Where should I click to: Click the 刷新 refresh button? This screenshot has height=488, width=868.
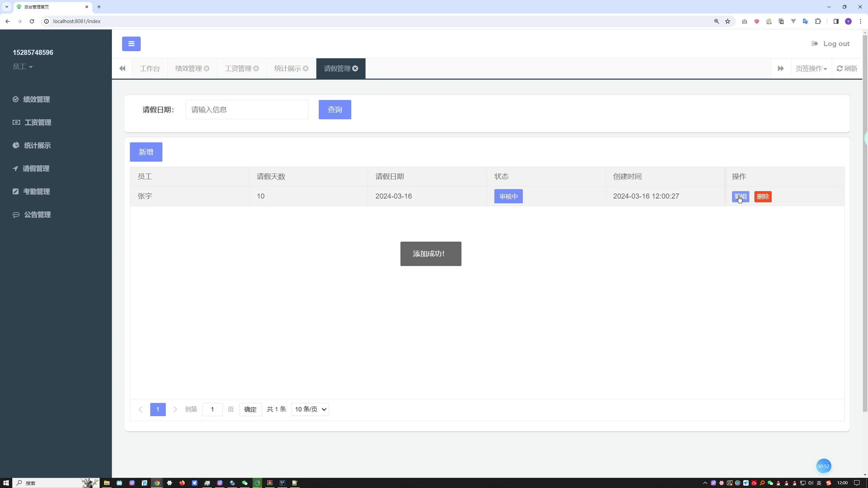[847, 68]
